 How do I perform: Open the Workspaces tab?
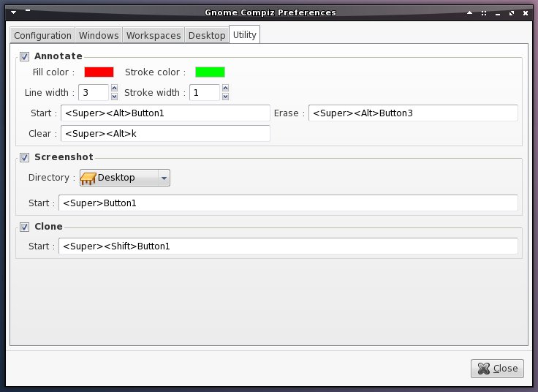154,35
